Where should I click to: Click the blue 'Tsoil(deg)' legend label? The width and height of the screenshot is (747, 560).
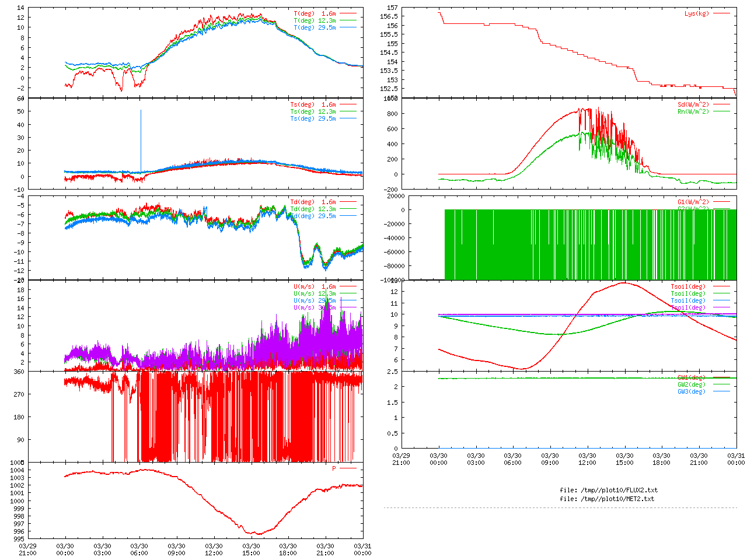[x=688, y=300]
